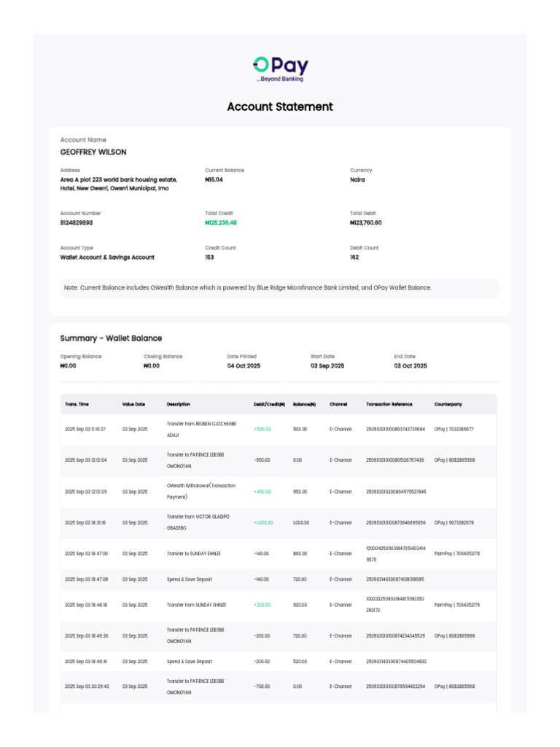Screen dimensions: 560x747
Task: Click the +200.00 credit amount
Action: point(262,605)
